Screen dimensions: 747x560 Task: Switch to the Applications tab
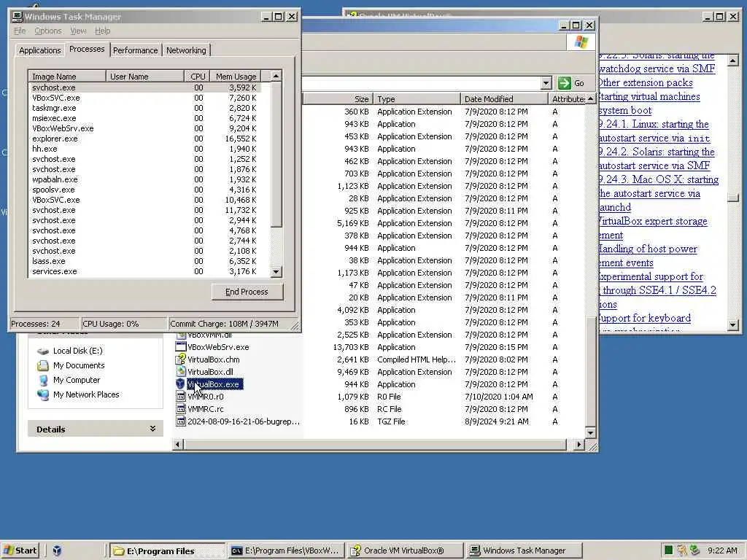tap(40, 50)
